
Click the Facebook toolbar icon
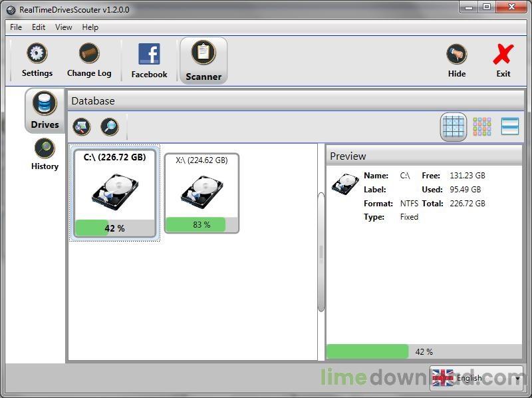[149, 55]
